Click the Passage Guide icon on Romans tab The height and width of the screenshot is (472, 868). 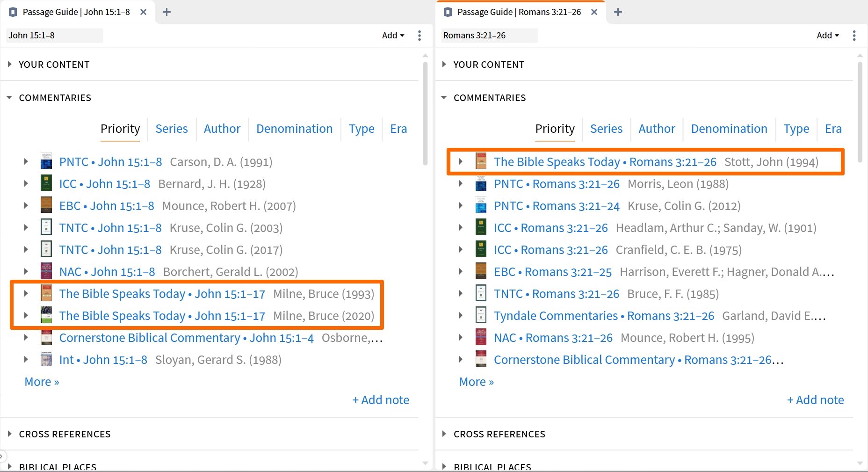click(448, 12)
